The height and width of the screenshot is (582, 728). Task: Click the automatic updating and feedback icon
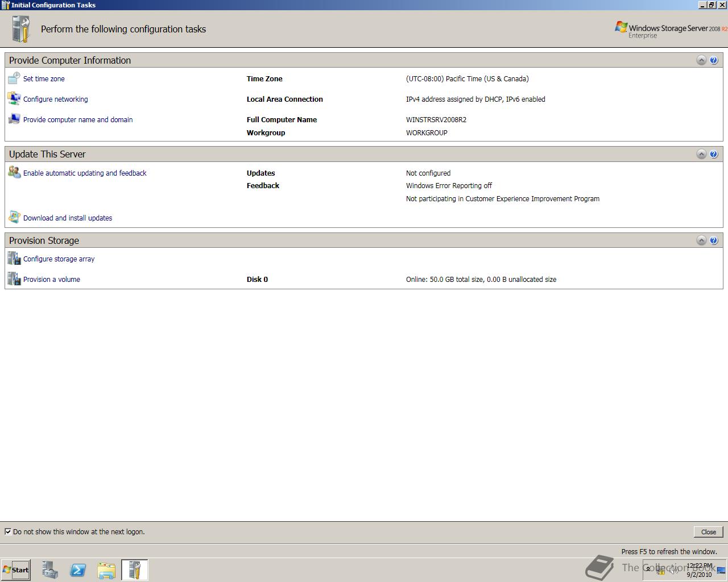click(x=14, y=172)
